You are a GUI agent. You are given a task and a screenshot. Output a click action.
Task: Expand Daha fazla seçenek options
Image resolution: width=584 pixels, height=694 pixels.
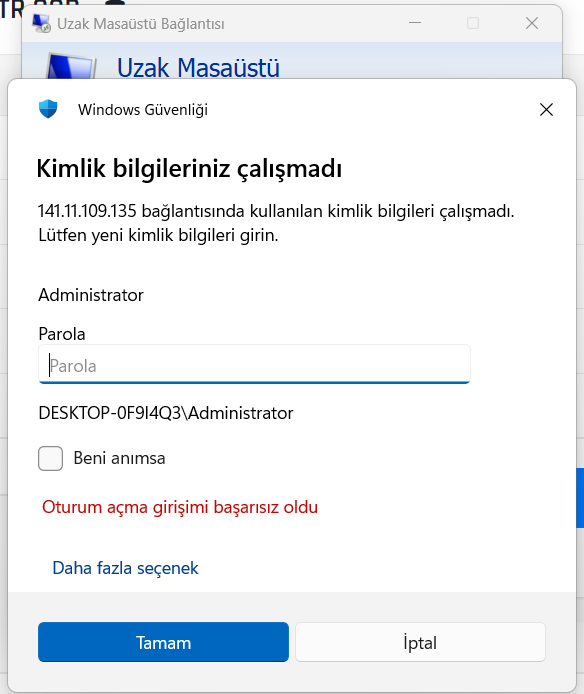[125, 568]
